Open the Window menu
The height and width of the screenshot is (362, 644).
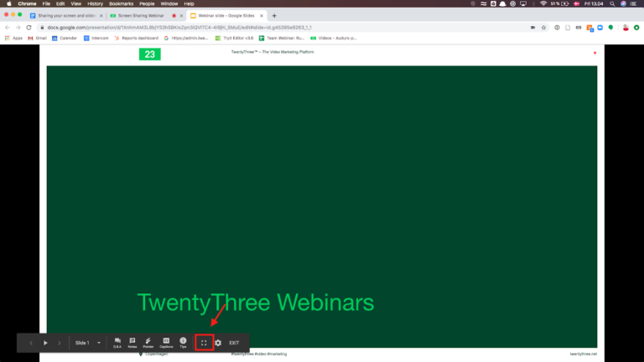[169, 3]
